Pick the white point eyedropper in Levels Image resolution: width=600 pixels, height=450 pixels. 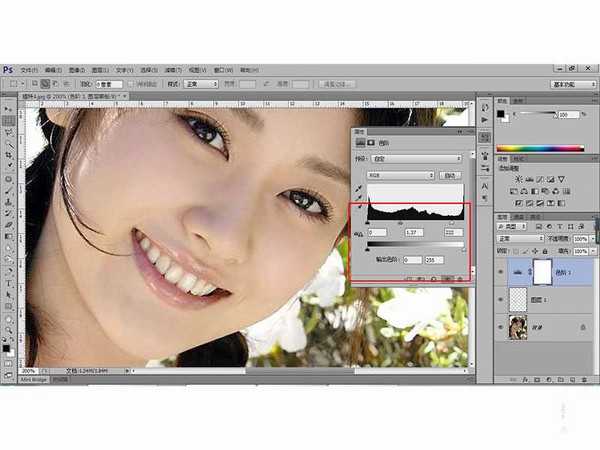[x=360, y=208]
